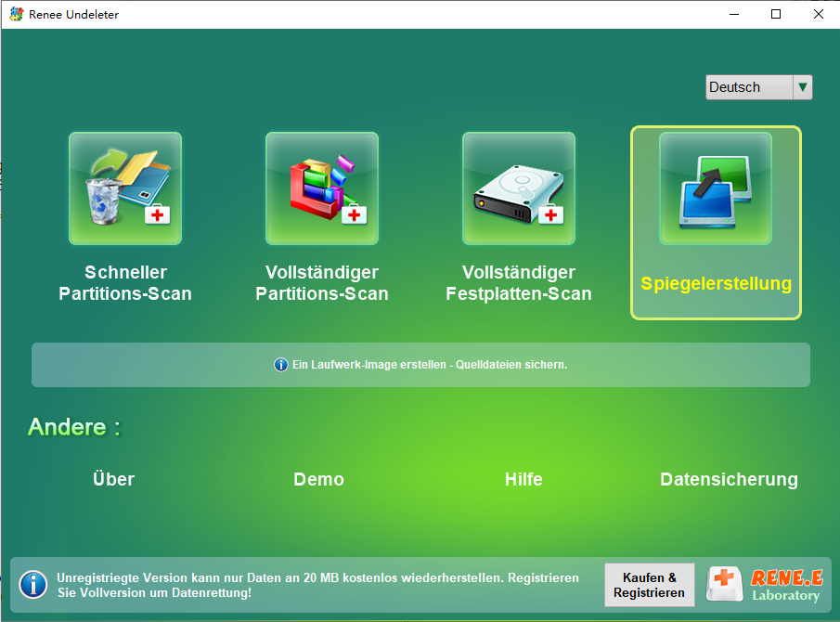Click the blue info icon beside the unregistered notice
This screenshot has width=840, height=622.
click(x=33, y=585)
